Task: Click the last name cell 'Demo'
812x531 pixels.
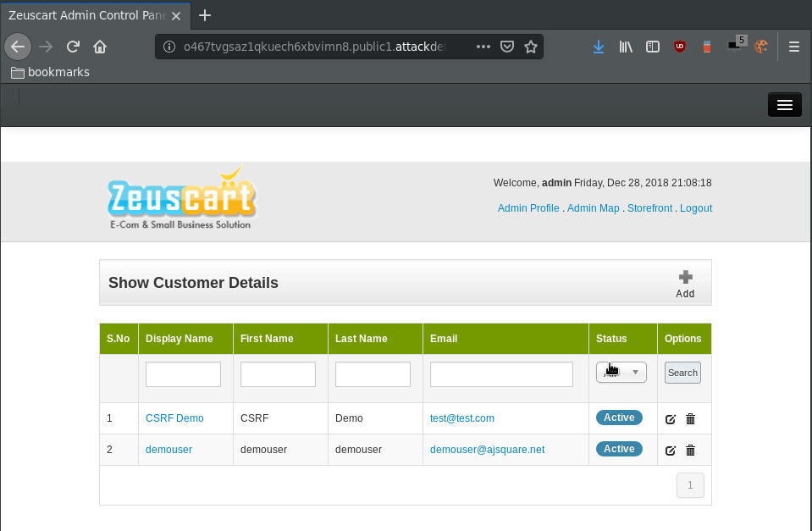Action: click(x=349, y=418)
